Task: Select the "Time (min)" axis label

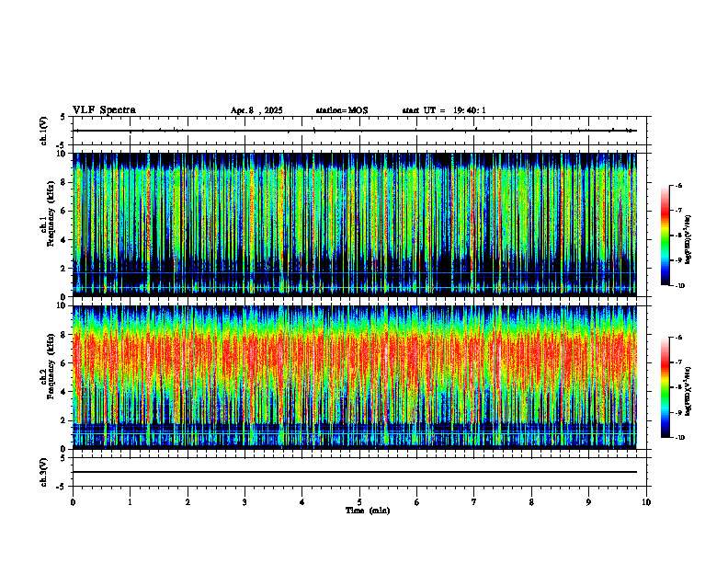Action: (x=368, y=511)
